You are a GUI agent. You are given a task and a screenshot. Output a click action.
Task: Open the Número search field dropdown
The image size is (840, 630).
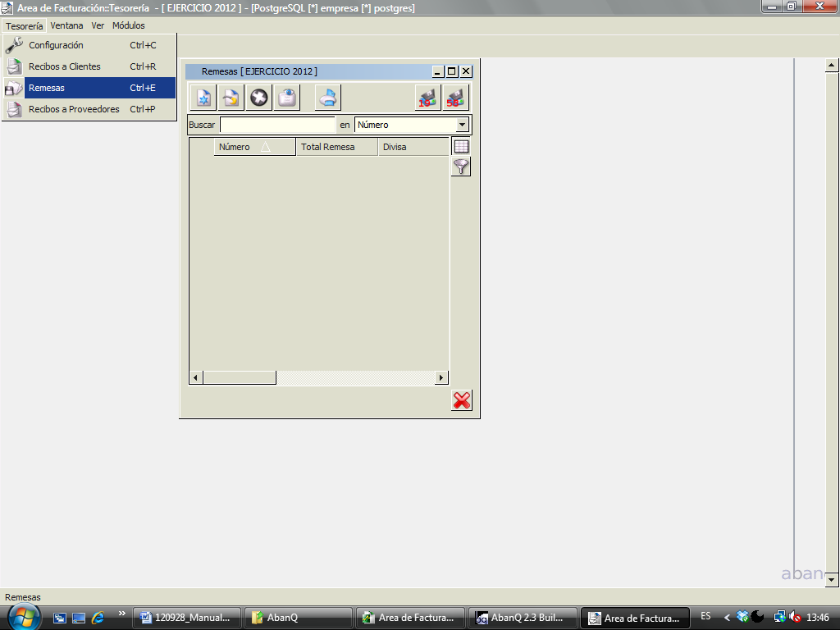[462, 125]
